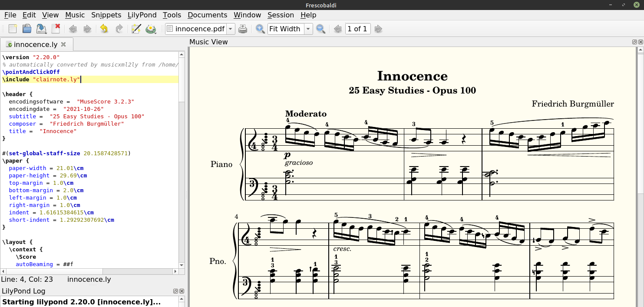644x307 pixels.
Task: Open the innocence.pdf document dropdown
Action: coord(231,29)
